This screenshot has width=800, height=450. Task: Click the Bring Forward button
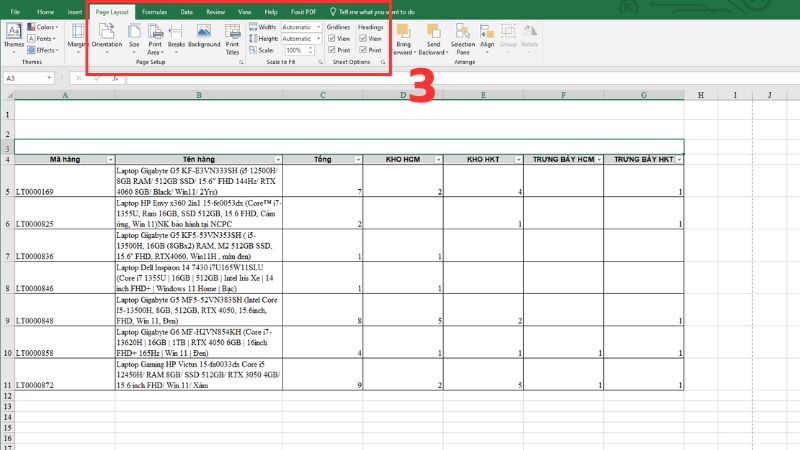click(403, 39)
